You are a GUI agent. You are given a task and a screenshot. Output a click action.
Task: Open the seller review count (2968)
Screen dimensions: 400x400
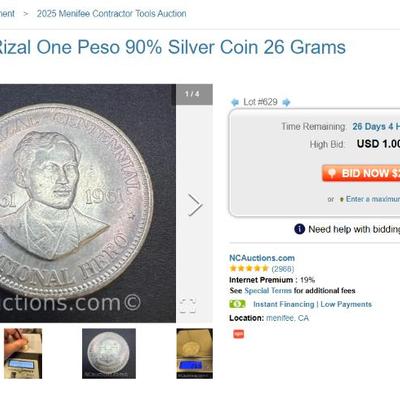point(283,269)
